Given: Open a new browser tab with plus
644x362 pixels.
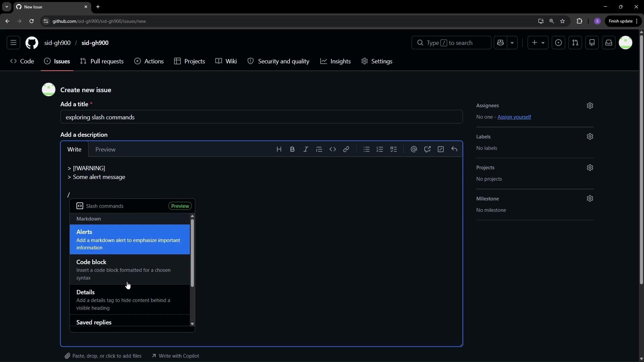Looking at the screenshot, I should pos(98,7).
